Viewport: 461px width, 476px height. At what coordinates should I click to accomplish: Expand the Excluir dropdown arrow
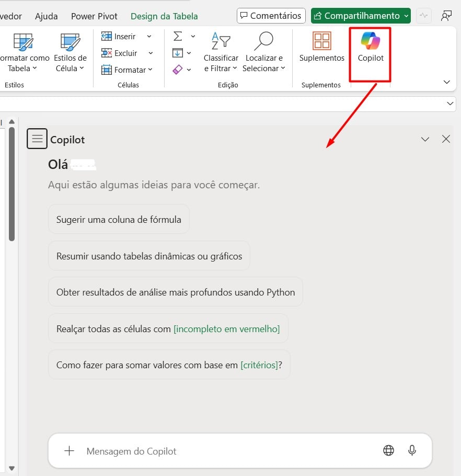coord(151,53)
